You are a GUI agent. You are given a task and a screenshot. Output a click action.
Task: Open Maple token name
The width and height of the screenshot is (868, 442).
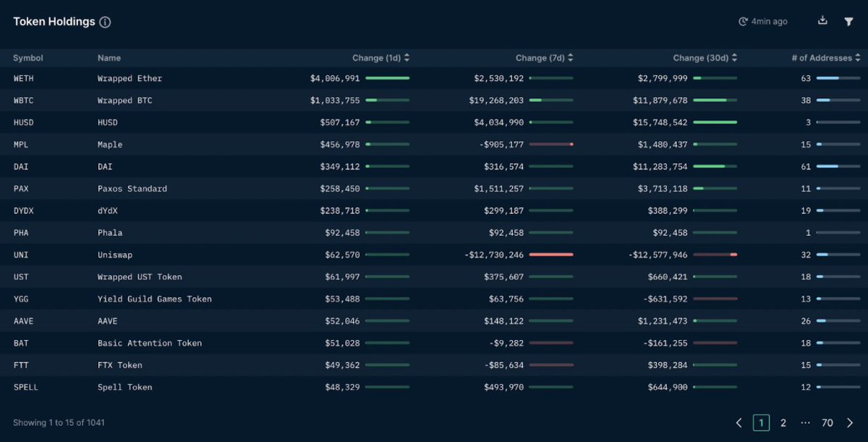click(110, 145)
